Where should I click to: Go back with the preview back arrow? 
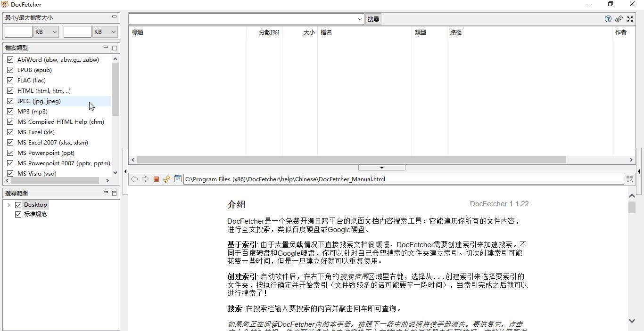pyautogui.click(x=134, y=179)
